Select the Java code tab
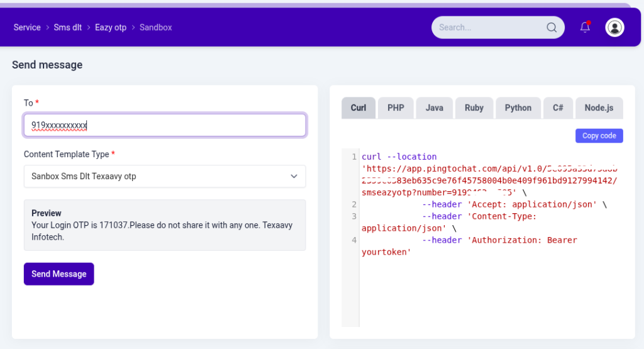This screenshot has width=644, height=349. pos(434,108)
